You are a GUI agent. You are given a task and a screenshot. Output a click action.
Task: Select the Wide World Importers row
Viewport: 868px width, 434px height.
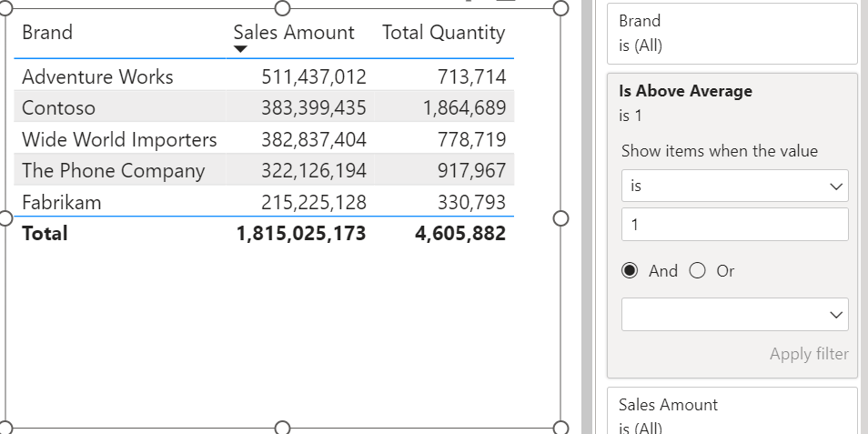coord(119,139)
